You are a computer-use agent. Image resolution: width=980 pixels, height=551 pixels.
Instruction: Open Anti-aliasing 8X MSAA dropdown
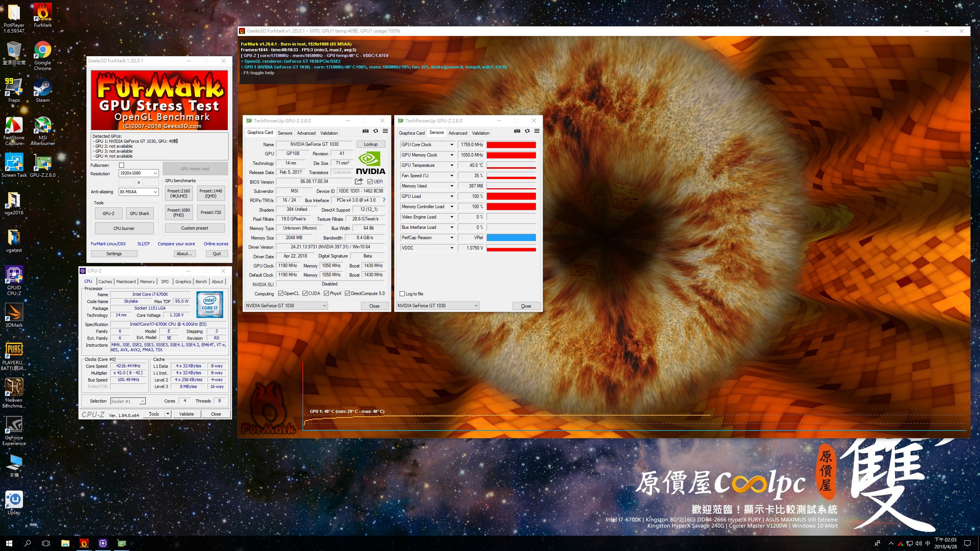tap(139, 192)
